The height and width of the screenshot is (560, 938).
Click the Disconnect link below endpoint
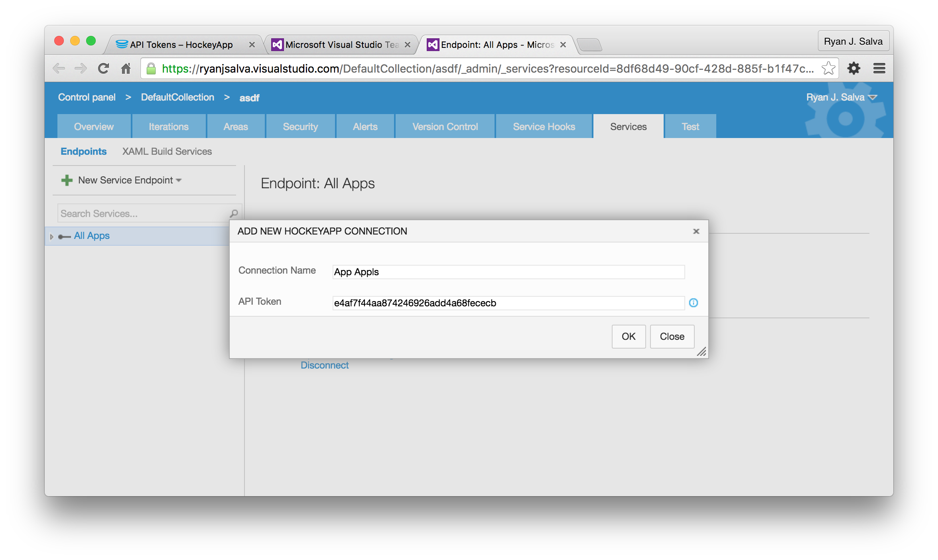(325, 365)
